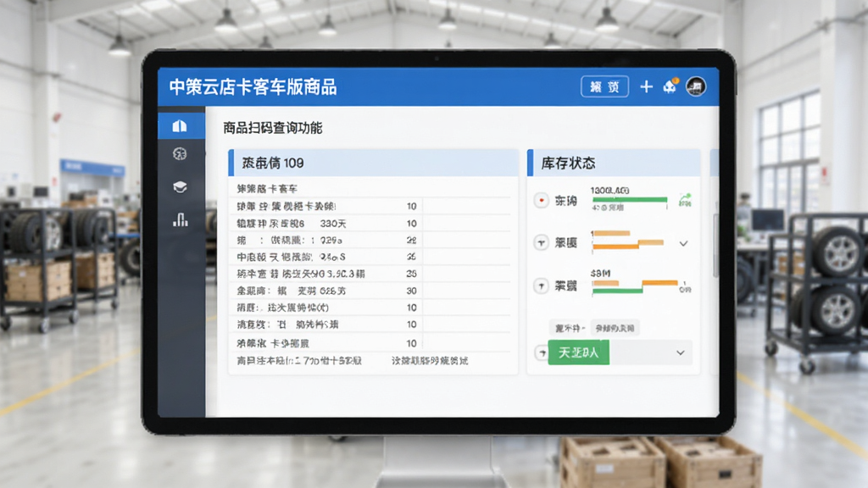
Task: Select the red-dot radio button in 库存状态
Action: pyautogui.click(x=541, y=200)
